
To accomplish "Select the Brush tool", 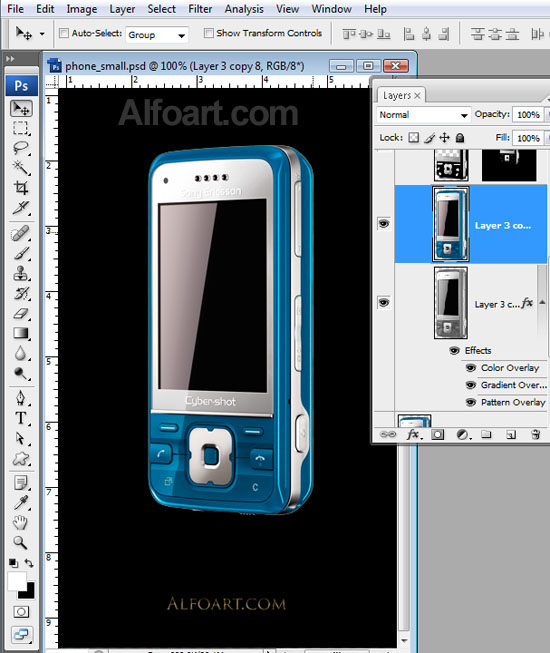I will click(x=21, y=253).
